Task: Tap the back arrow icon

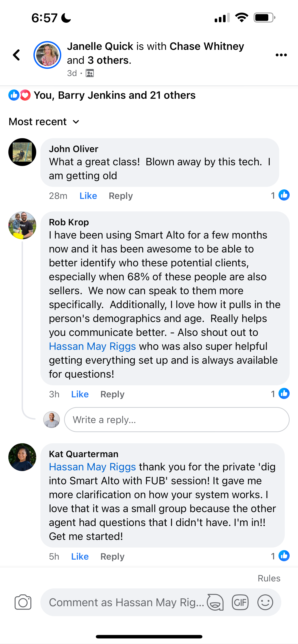Action: click(16, 55)
